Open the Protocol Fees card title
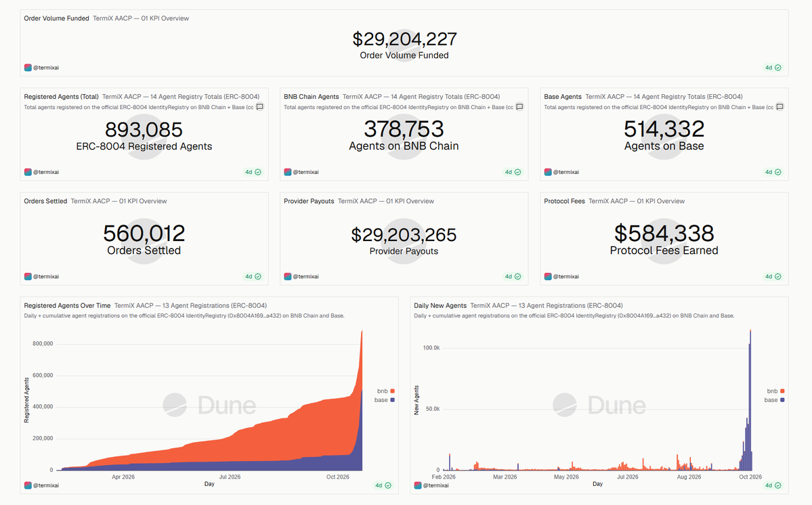812x505 pixels. click(x=564, y=201)
